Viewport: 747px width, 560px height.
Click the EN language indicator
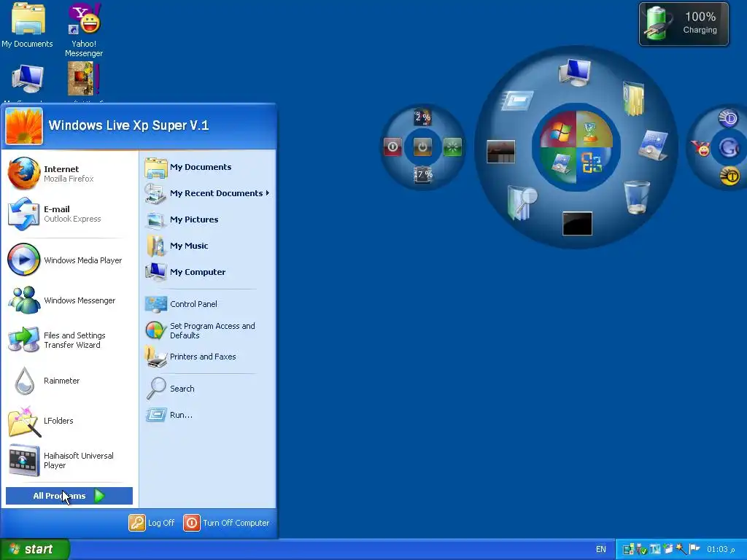coord(601,549)
